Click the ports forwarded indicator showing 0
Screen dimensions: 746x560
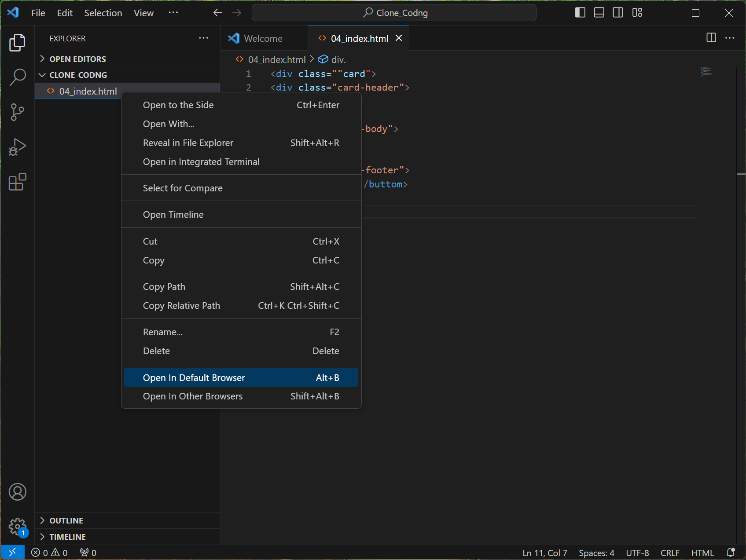[x=88, y=553]
